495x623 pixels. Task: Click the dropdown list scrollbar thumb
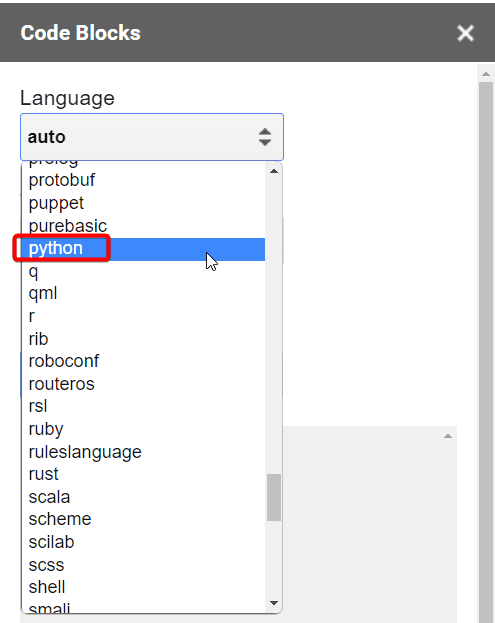coord(274,497)
